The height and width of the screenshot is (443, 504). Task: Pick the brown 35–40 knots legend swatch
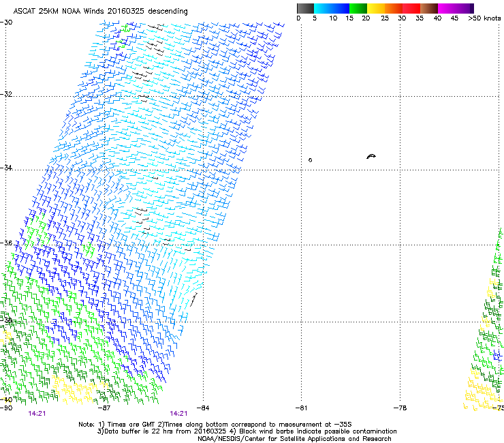click(429, 8)
